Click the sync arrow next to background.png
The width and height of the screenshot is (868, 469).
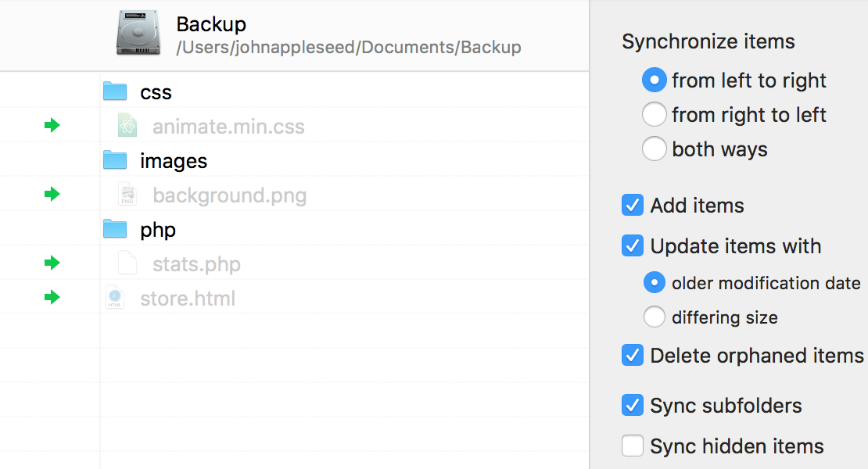(x=52, y=193)
